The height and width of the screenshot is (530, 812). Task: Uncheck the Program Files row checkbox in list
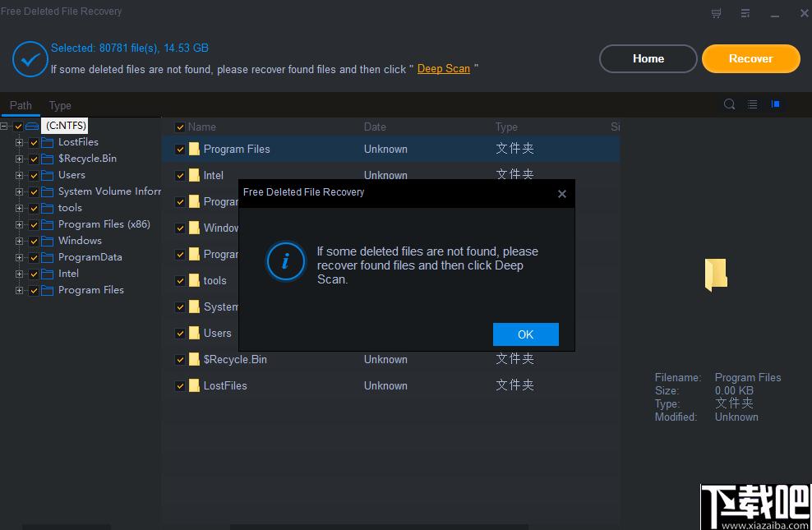(180, 150)
